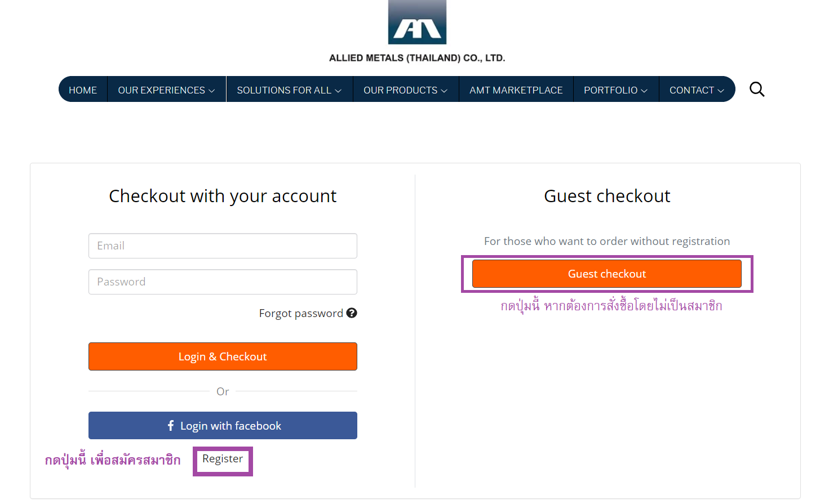This screenshot has height=504, width=829.
Task: Expand the SOLUTIONS FOR ALL dropdown
Action: pos(289,90)
